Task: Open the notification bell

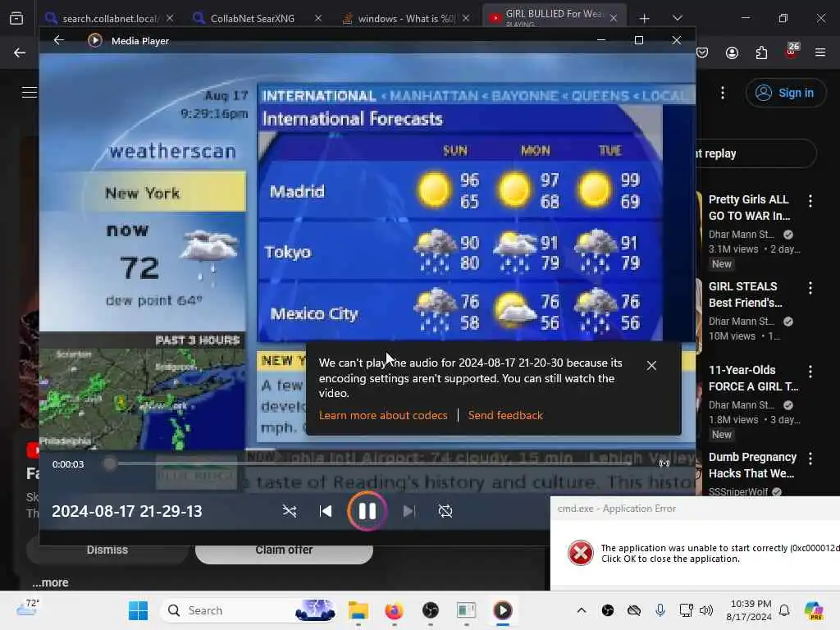Action: (x=784, y=610)
